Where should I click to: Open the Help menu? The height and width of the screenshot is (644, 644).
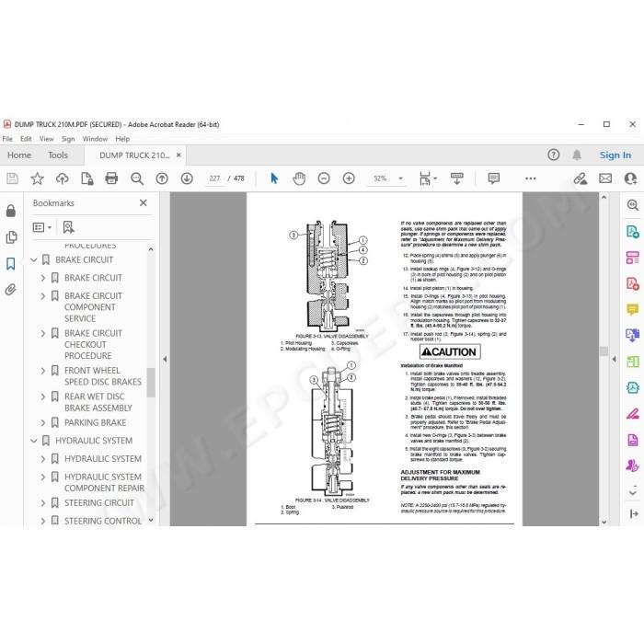coord(122,139)
